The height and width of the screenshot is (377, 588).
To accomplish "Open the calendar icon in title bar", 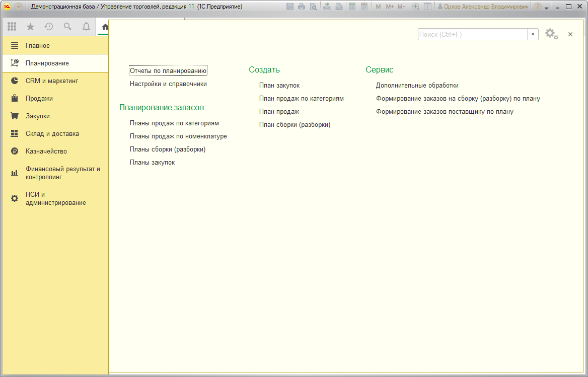I will pyautogui.click(x=364, y=7).
